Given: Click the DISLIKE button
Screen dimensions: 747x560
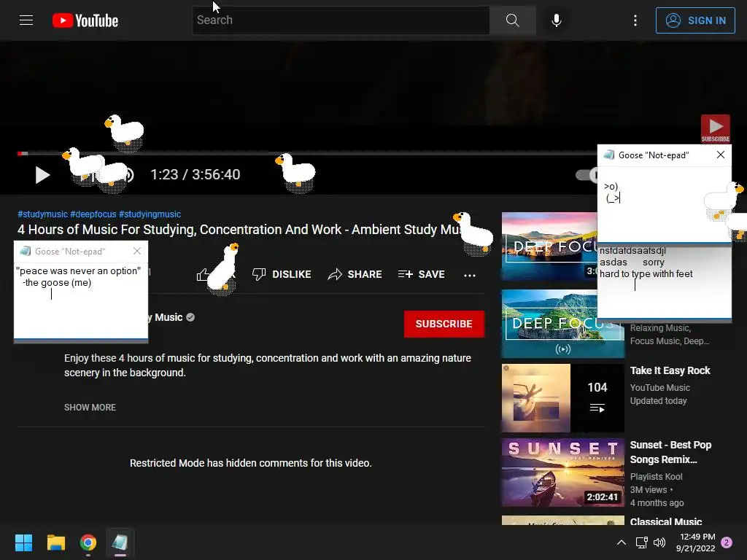Looking at the screenshot, I should pyautogui.click(x=282, y=274).
